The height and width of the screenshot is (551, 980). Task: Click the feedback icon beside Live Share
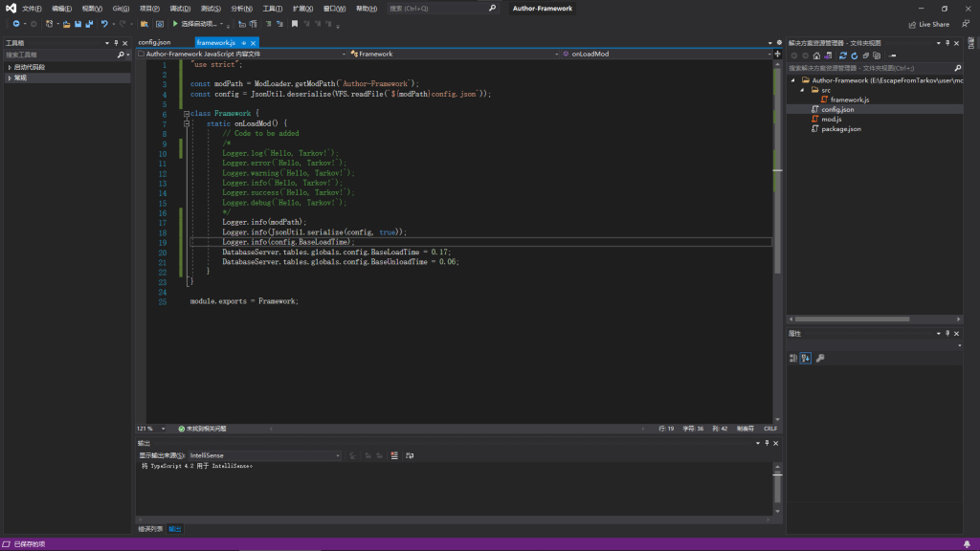pos(966,24)
